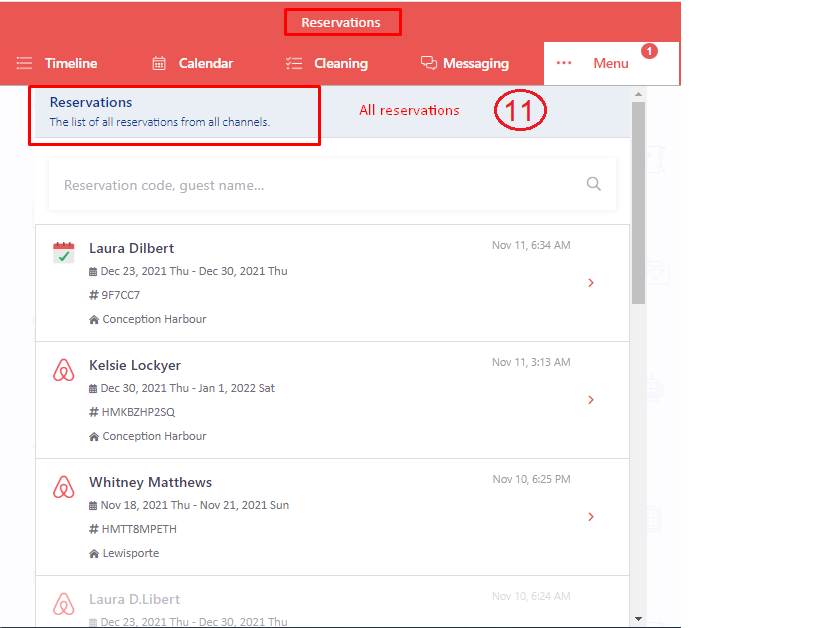Screen dimensions: 819x628
Task: Click the scrollbar up arrow
Action: tap(638, 94)
